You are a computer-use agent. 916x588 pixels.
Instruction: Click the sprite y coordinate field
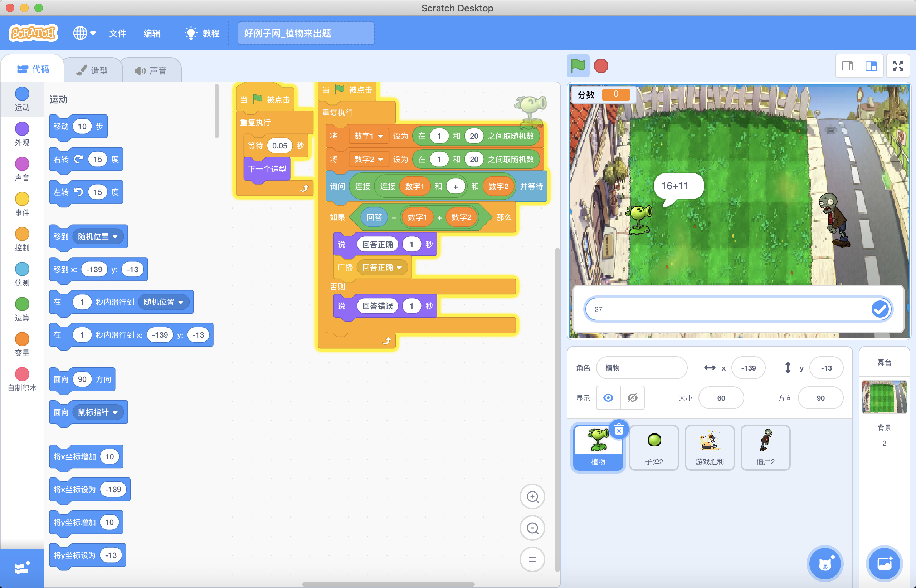(x=826, y=368)
